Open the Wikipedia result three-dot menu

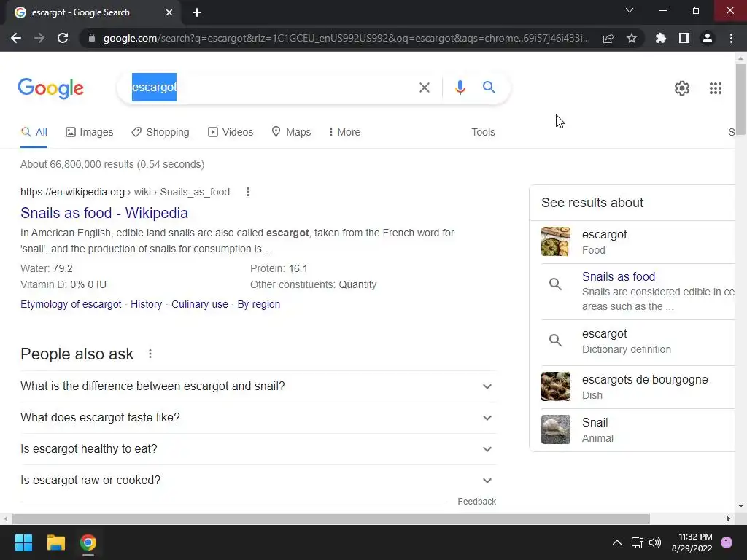click(248, 192)
